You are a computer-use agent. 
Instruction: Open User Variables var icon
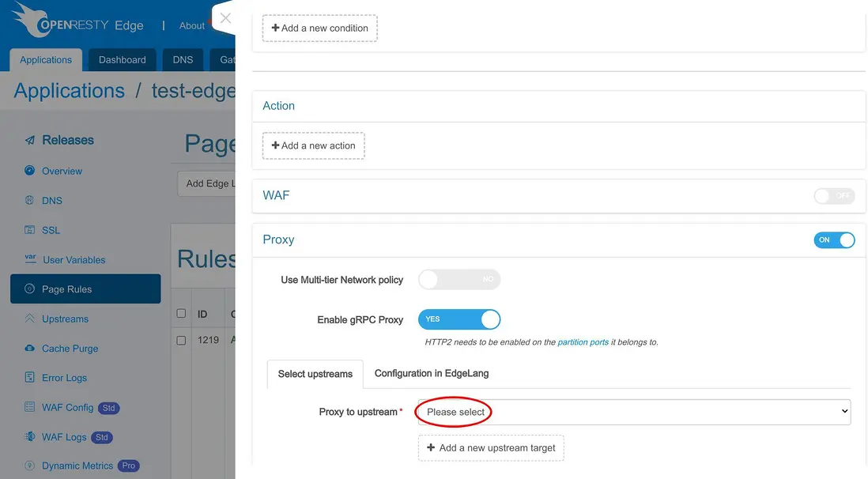point(31,258)
